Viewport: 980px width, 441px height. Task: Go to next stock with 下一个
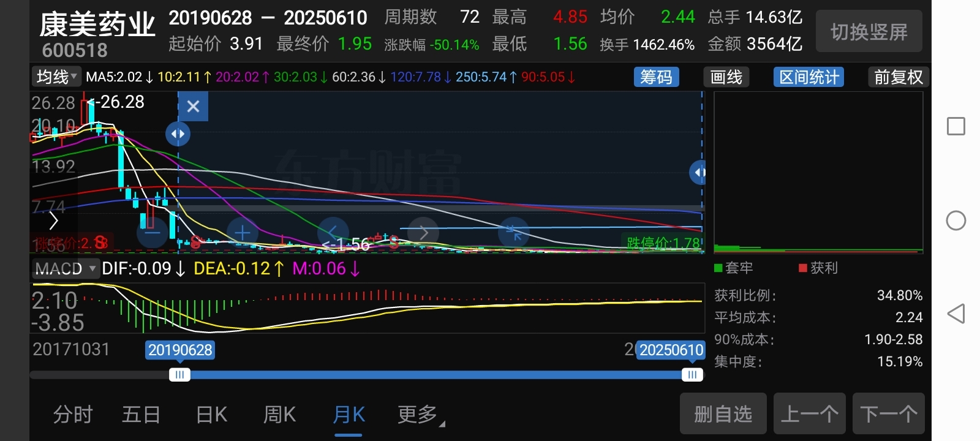coord(888,414)
